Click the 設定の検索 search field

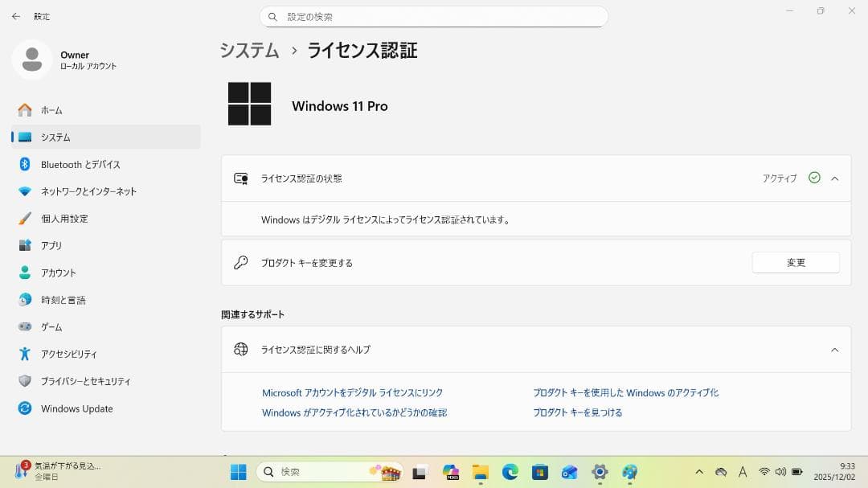434,16
